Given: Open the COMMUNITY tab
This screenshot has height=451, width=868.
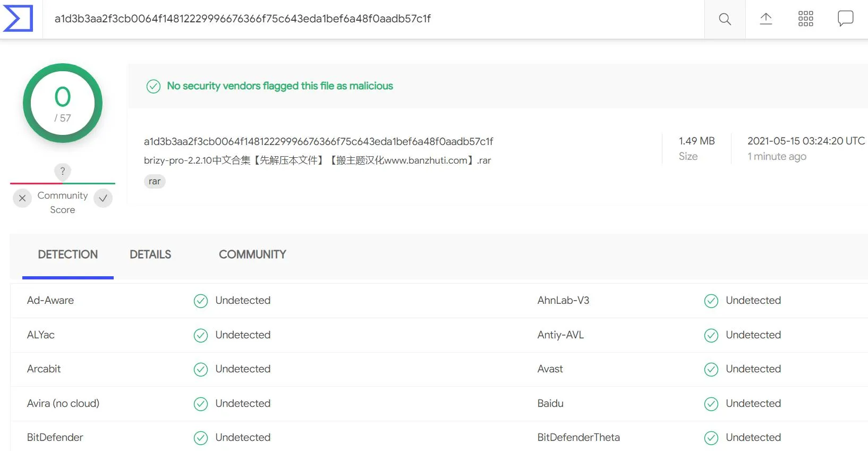Looking at the screenshot, I should (x=252, y=254).
